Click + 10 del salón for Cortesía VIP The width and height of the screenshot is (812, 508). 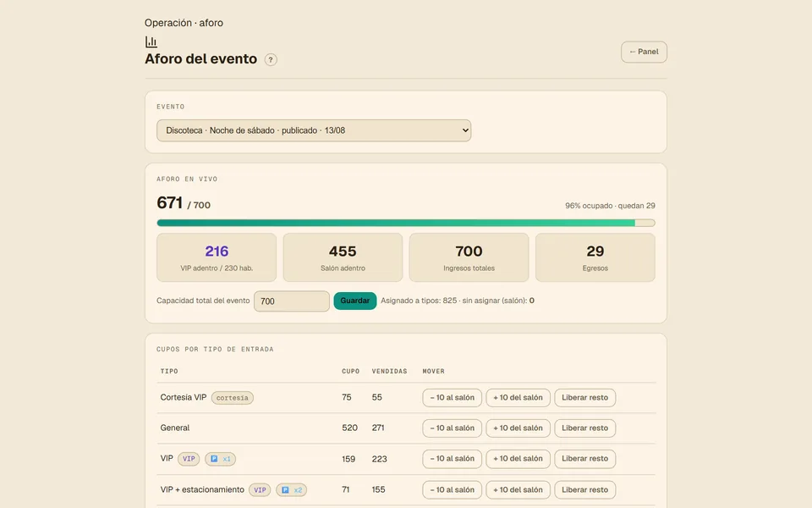click(518, 398)
